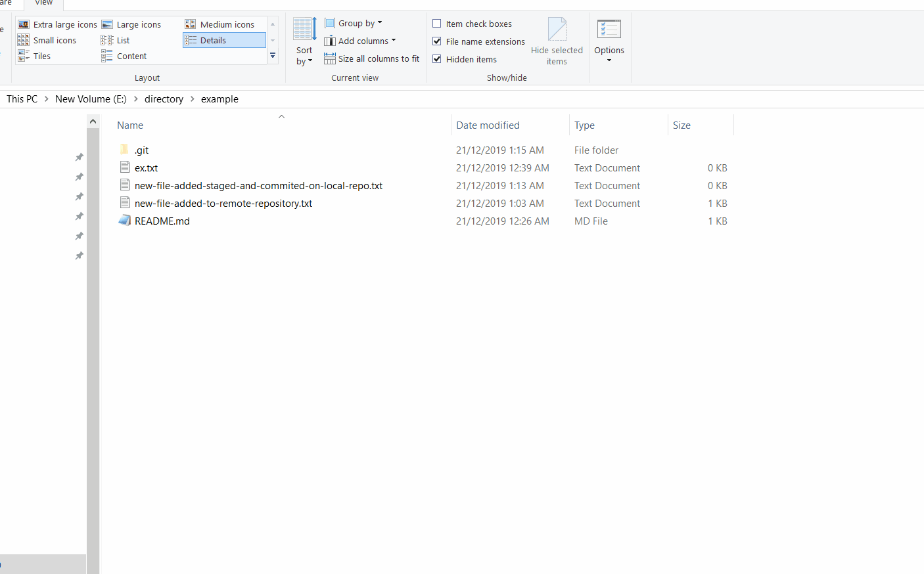The image size is (924, 574).
Task: Open the Sort by dropdown
Action: (x=304, y=55)
